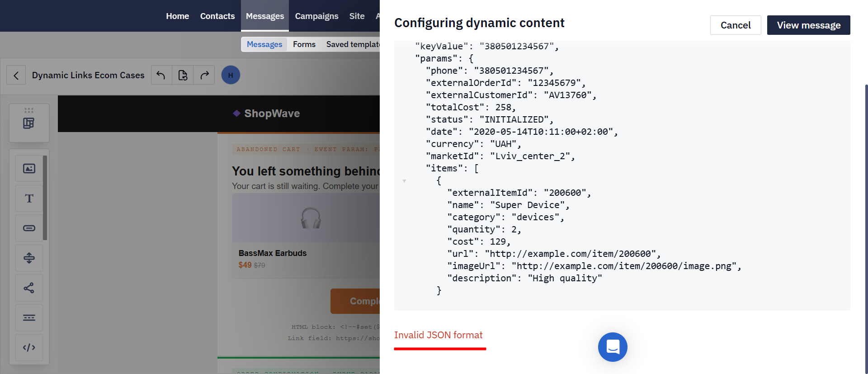Collapse the items object in JSON editor
Screen dimensions: 868x374
404,181
